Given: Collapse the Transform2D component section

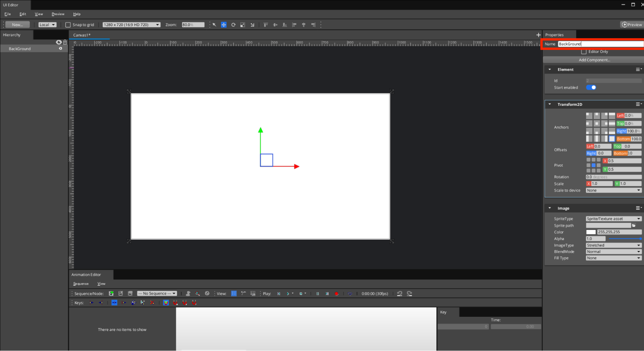Looking at the screenshot, I should pyautogui.click(x=550, y=104).
